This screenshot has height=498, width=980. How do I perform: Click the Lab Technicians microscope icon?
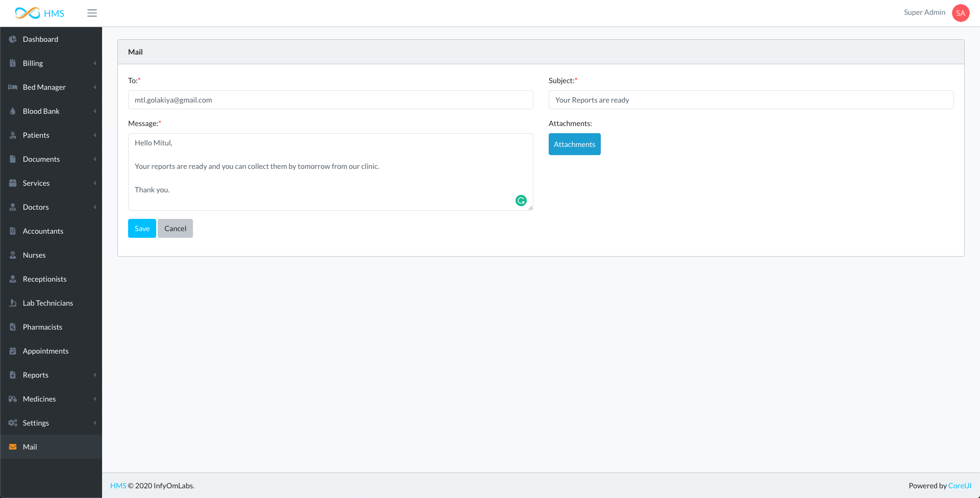point(13,303)
